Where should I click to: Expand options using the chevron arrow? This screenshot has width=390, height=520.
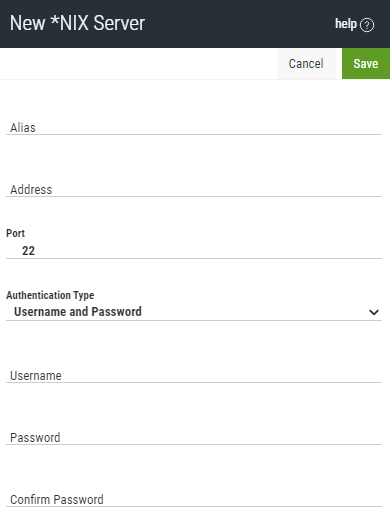(374, 312)
